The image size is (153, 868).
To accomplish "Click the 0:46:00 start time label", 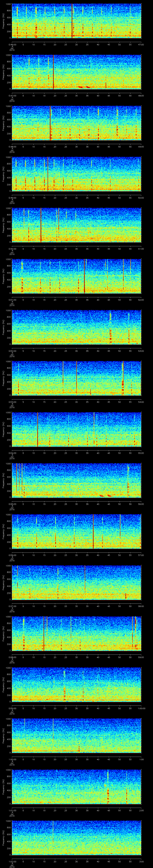I will point(12,44).
